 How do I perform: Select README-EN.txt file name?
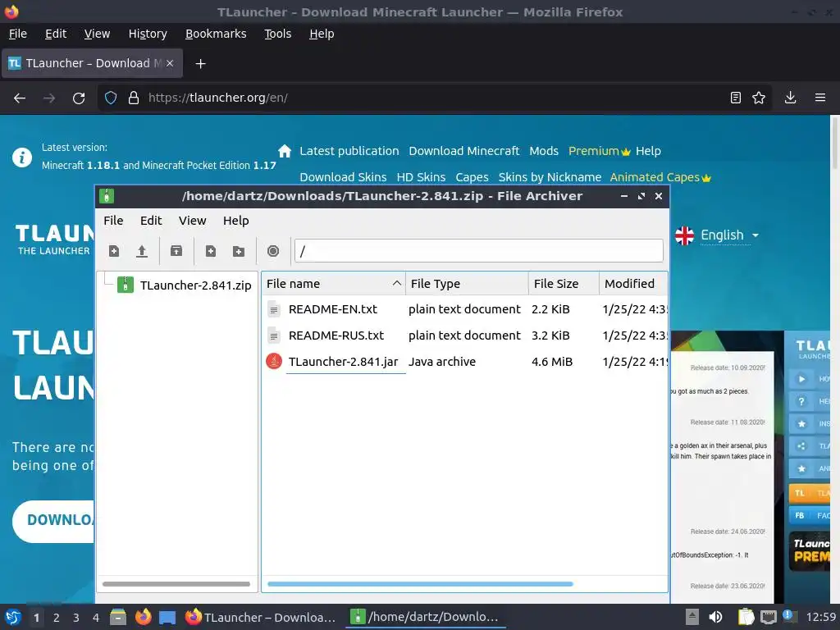pos(333,309)
